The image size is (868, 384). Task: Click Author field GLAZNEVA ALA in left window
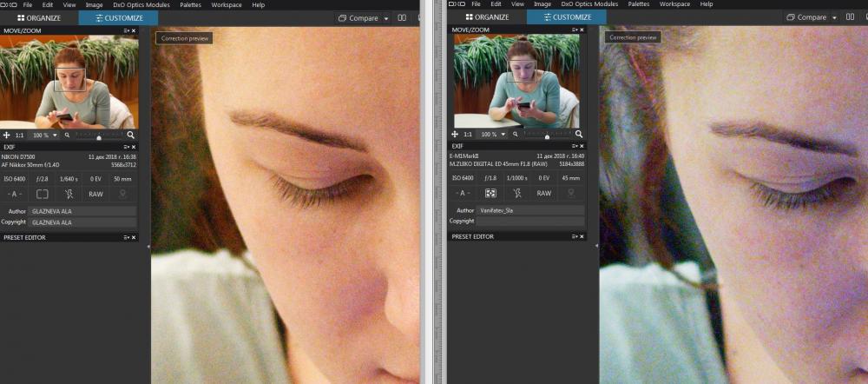[82, 211]
